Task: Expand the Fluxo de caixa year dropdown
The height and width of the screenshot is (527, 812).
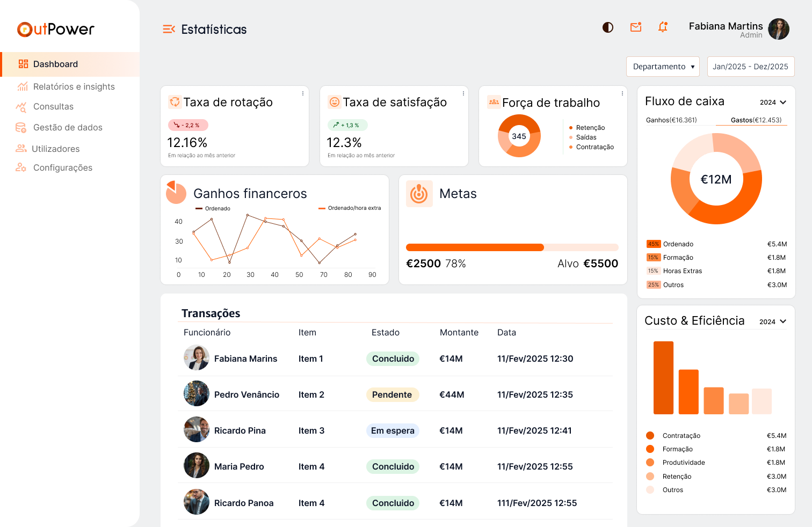Action: point(773,103)
